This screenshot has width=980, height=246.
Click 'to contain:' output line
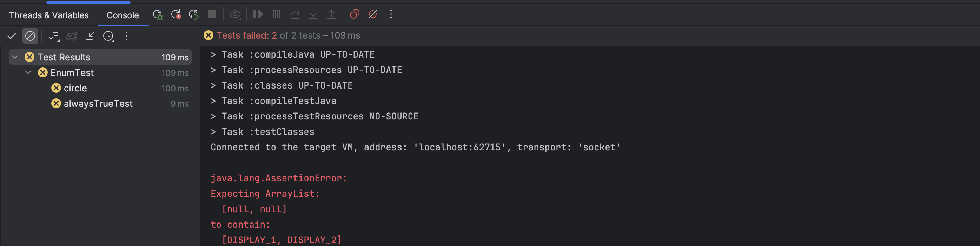click(x=240, y=225)
